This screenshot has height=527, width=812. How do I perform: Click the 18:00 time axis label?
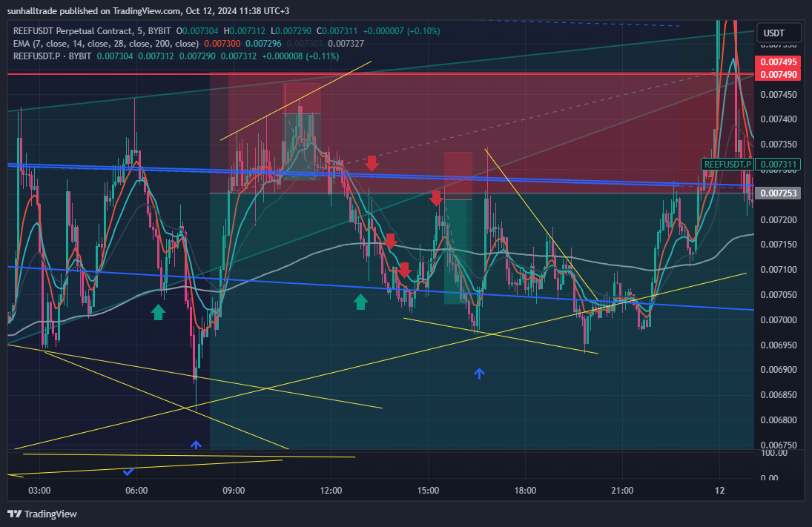click(525, 490)
